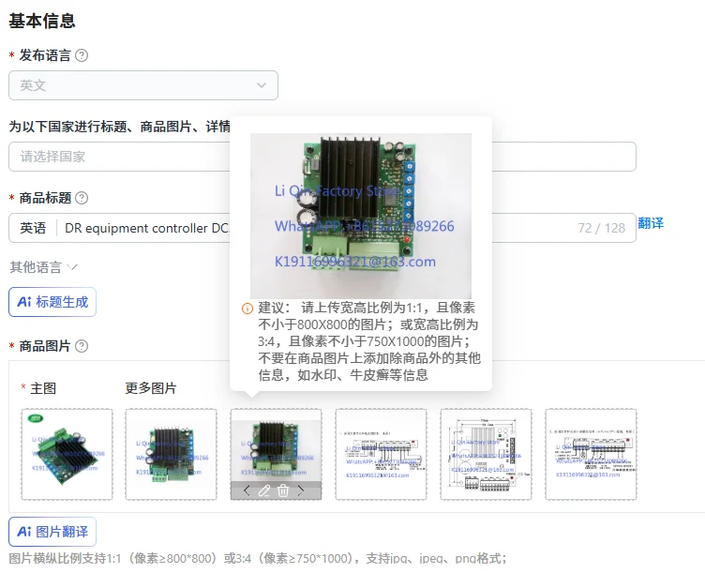
Task: Click 翻译 link beside title
Action: [x=651, y=223]
